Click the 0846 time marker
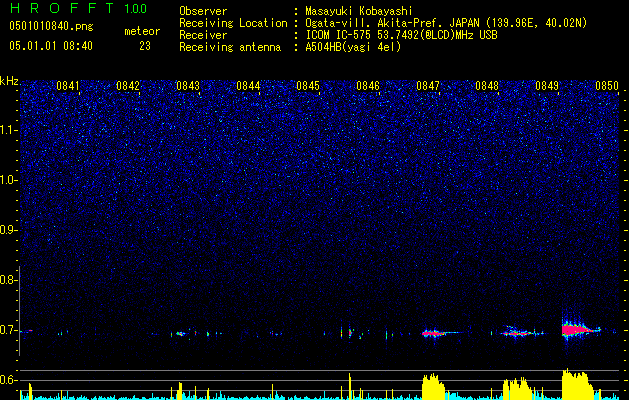This screenshot has height=400, width=629. 368,86
